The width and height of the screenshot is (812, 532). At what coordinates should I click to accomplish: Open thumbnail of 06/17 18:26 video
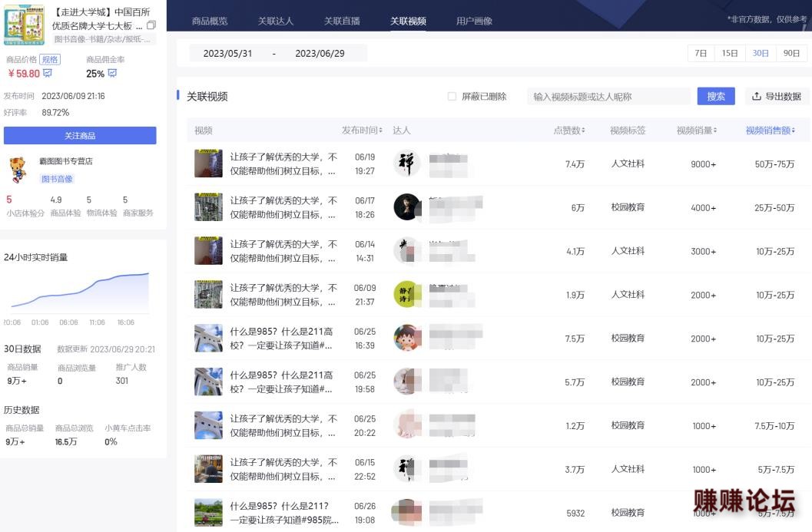point(208,207)
